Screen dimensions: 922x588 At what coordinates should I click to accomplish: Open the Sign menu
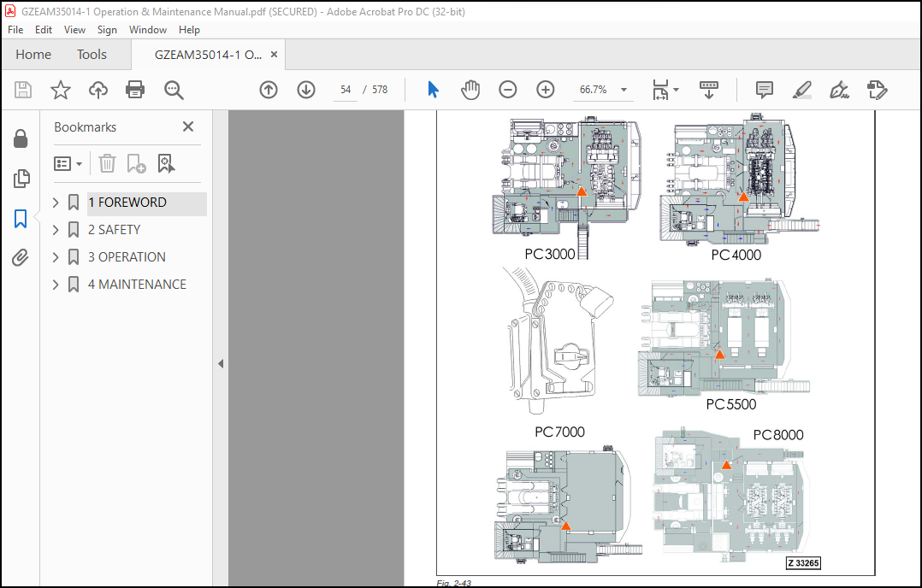pyautogui.click(x=107, y=29)
